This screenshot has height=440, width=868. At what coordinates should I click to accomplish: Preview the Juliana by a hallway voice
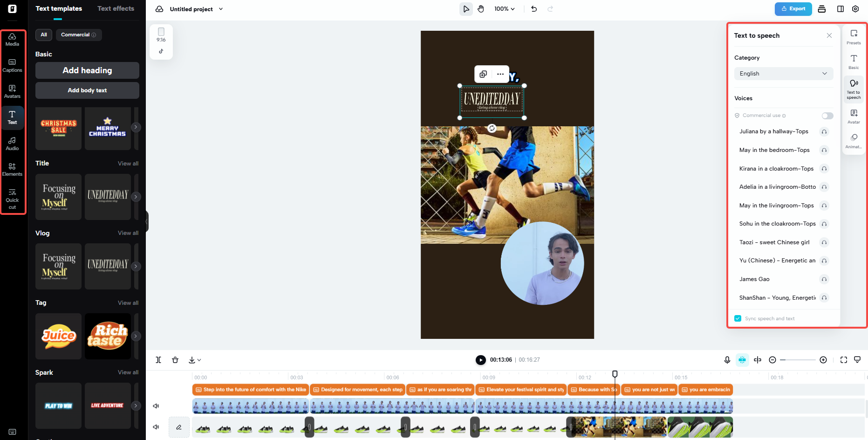[824, 131]
